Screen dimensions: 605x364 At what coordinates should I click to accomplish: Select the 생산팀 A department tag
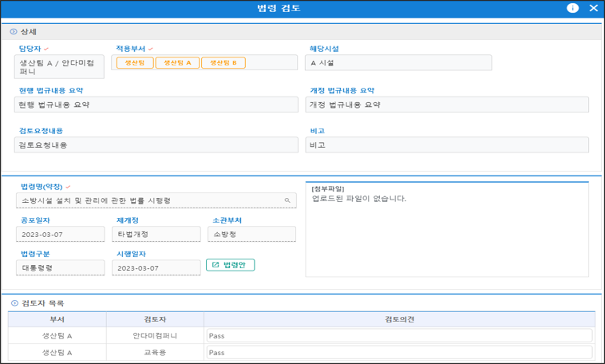(177, 62)
